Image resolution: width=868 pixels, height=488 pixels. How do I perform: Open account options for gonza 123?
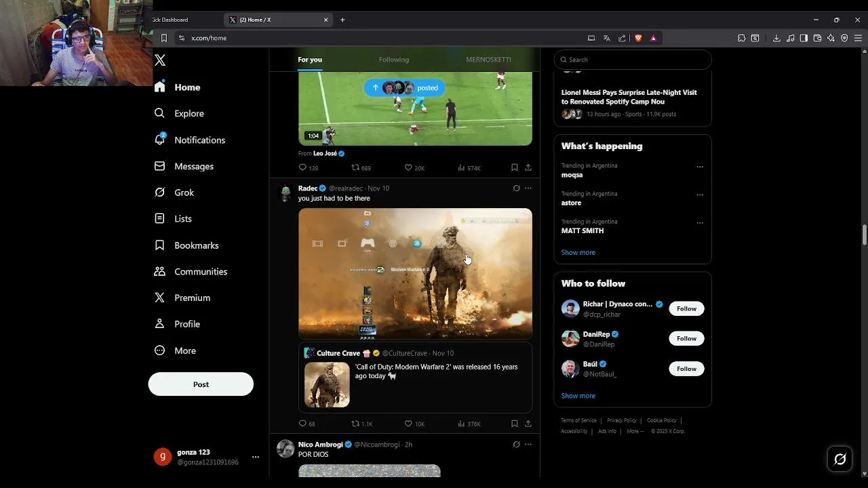tap(256, 457)
